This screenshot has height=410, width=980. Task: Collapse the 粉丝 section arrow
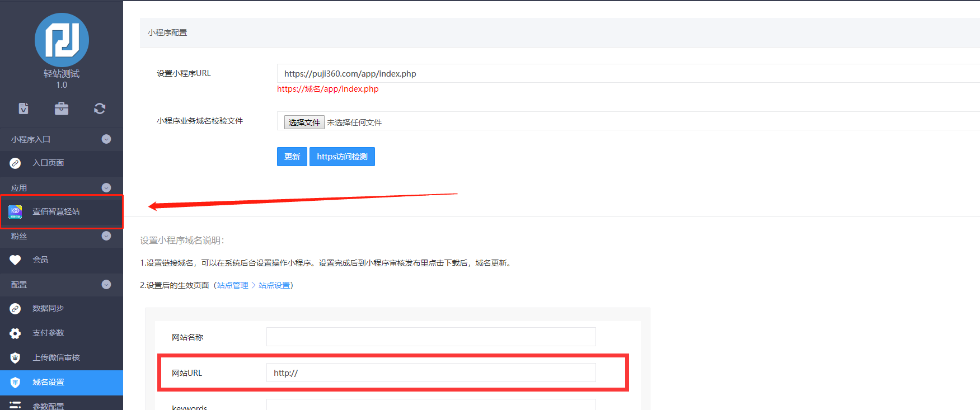point(106,236)
